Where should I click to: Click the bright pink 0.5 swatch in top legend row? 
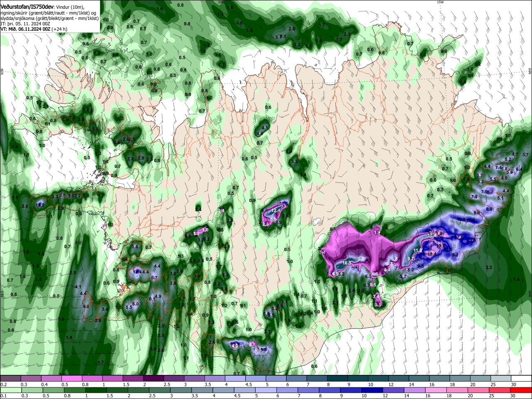(71, 378)
